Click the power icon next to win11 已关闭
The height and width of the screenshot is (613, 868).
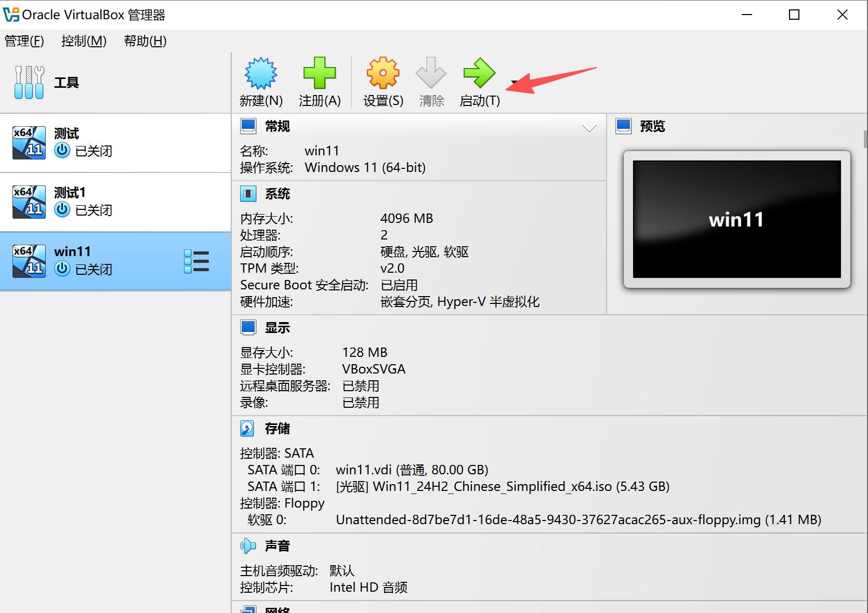62,269
